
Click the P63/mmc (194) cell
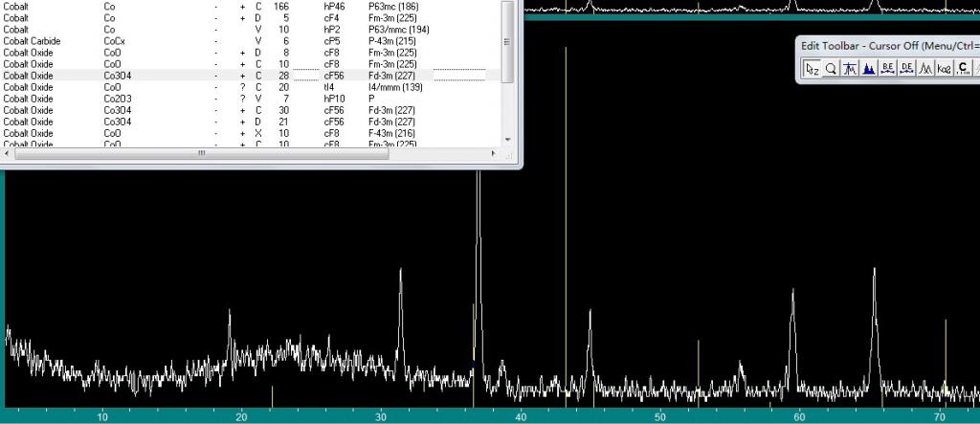(x=399, y=30)
